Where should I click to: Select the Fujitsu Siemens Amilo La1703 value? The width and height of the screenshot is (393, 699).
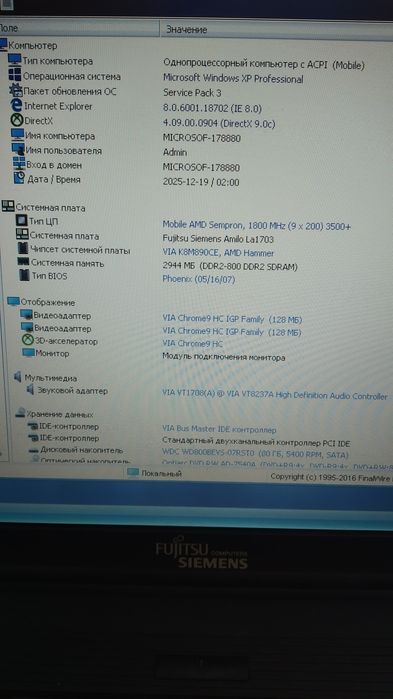click(218, 239)
